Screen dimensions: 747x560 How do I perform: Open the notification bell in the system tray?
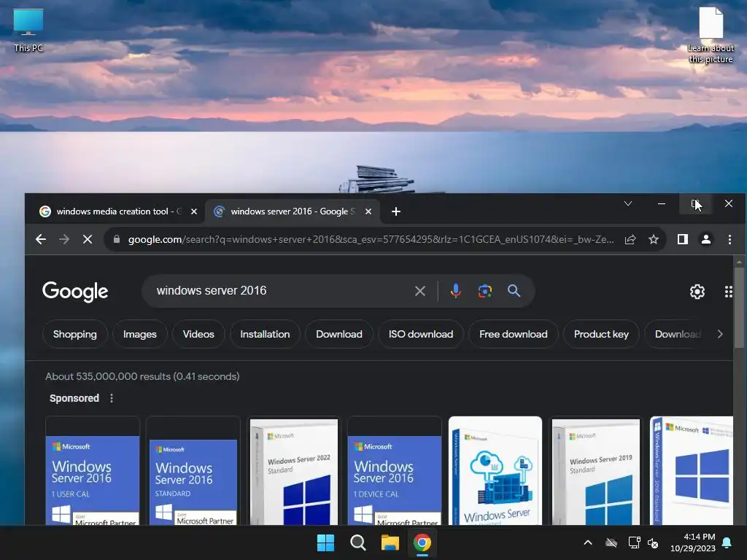click(x=727, y=542)
